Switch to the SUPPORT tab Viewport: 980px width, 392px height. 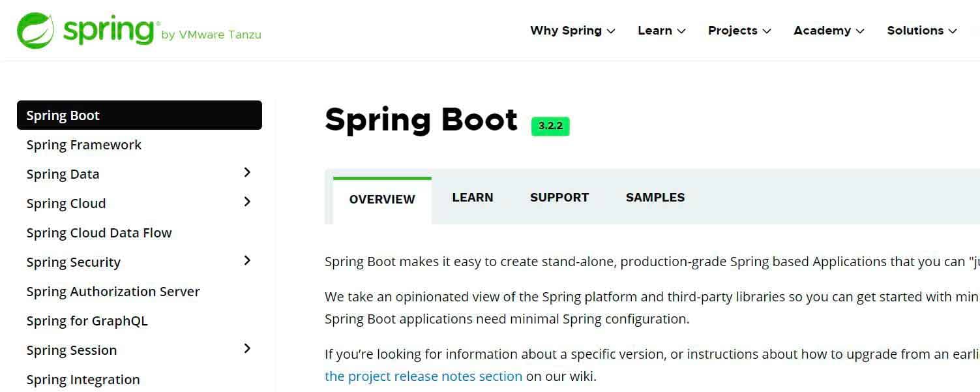559,198
